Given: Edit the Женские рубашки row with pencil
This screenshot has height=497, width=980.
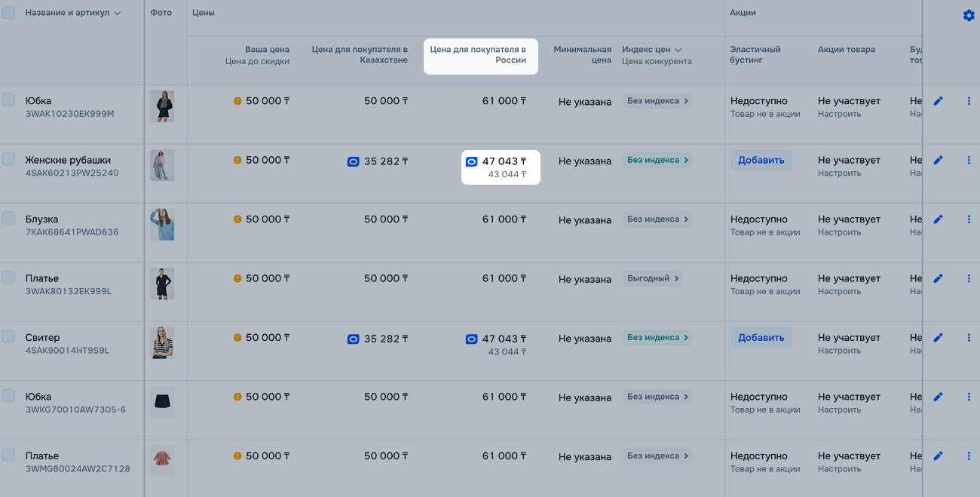Looking at the screenshot, I should 938,161.
